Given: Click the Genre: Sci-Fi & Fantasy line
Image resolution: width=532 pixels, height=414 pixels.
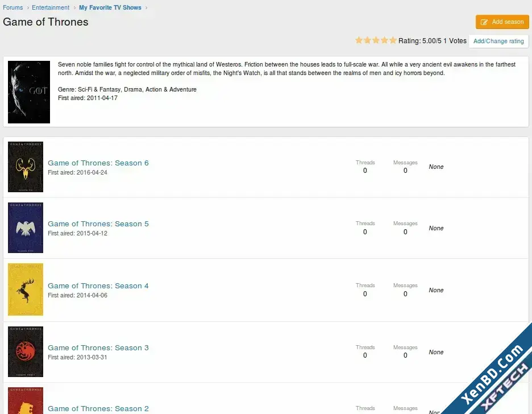Looking at the screenshot, I should coord(127,89).
